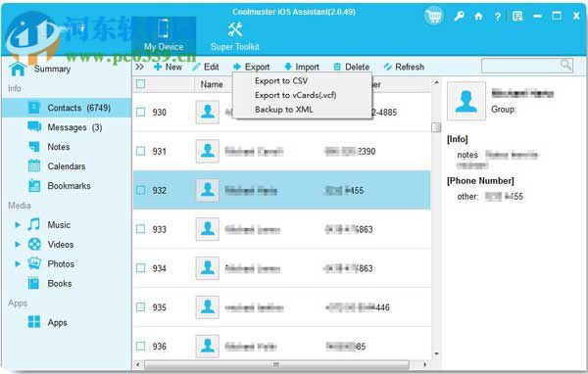
Task: Expand toolbar via double chevron
Action: 139,67
